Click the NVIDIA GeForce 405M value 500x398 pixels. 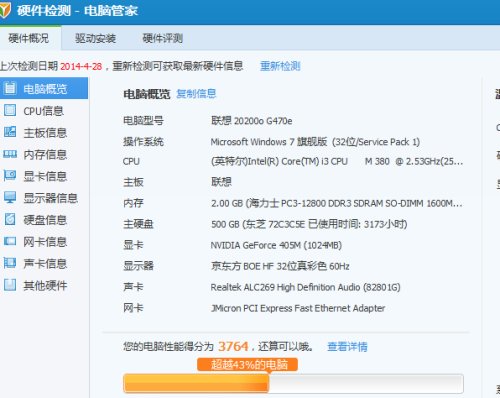276,246
